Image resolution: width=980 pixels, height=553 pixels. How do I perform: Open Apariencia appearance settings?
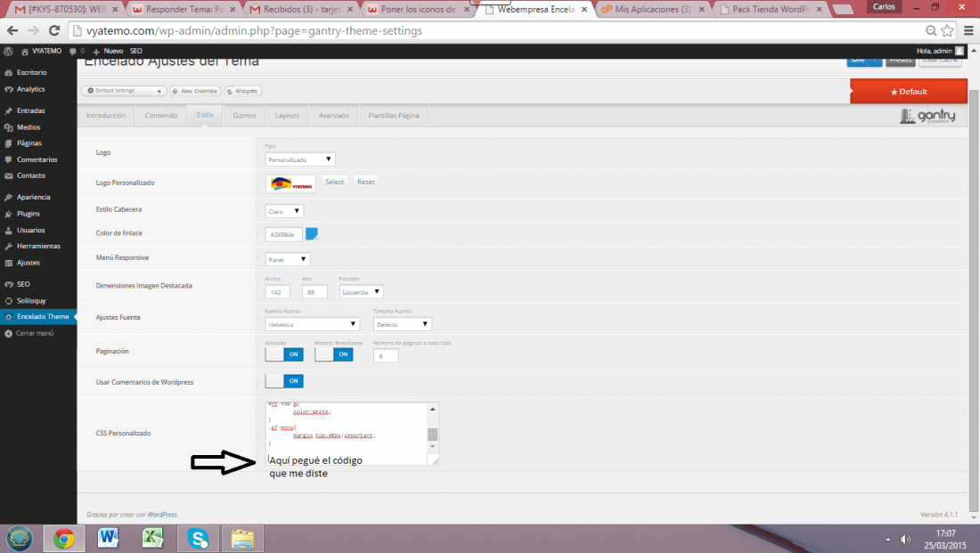click(x=33, y=197)
